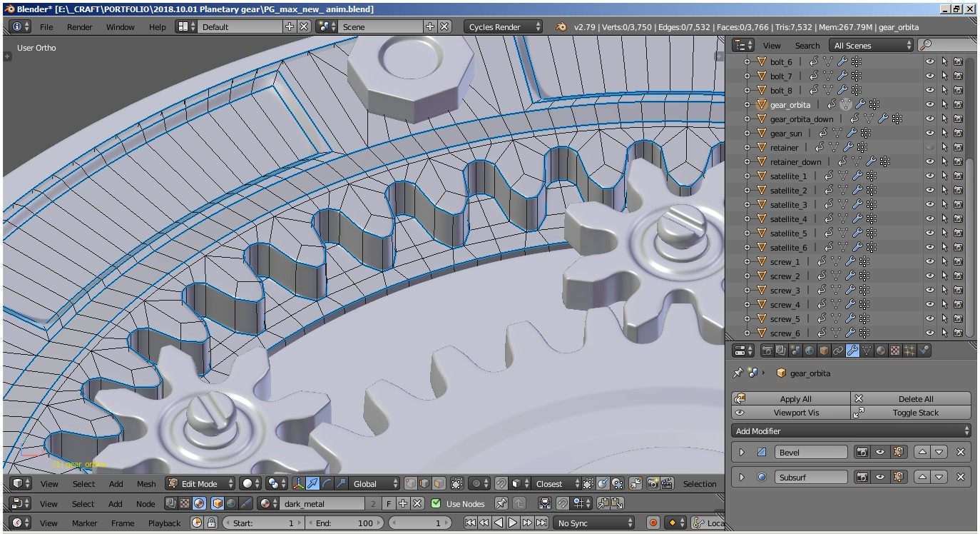Viewport: 980px width, 534px height.
Task: Open the Help menu
Action: pyautogui.click(x=157, y=26)
